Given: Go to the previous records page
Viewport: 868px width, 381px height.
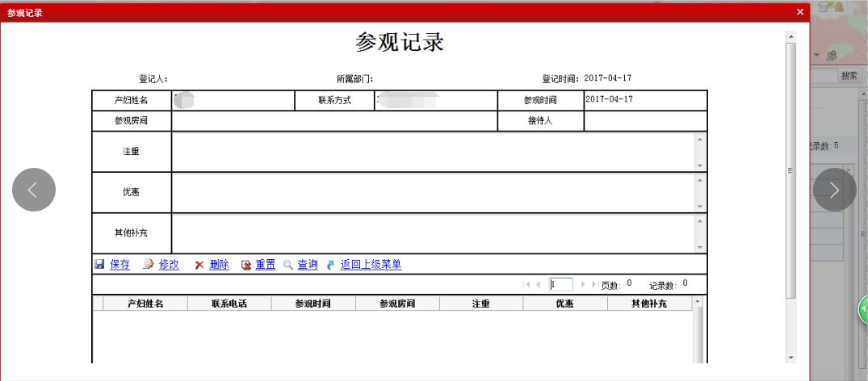Looking at the screenshot, I should tap(539, 285).
